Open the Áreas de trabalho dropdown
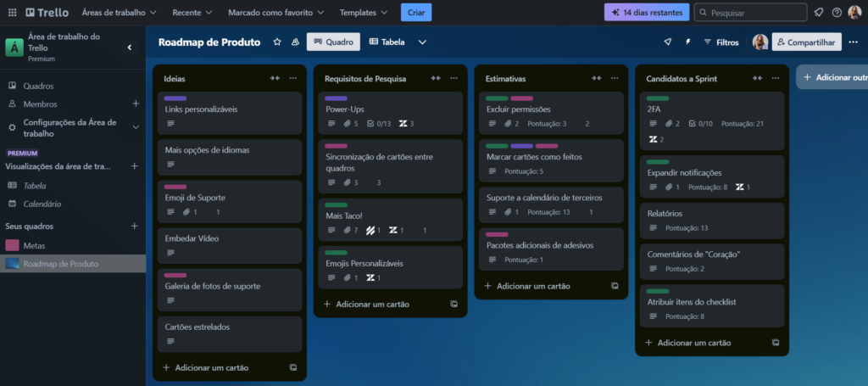The image size is (868, 386). click(119, 12)
